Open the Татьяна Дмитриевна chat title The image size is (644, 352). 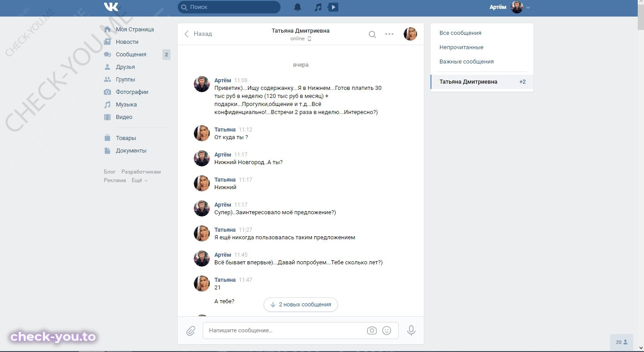click(x=301, y=31)
